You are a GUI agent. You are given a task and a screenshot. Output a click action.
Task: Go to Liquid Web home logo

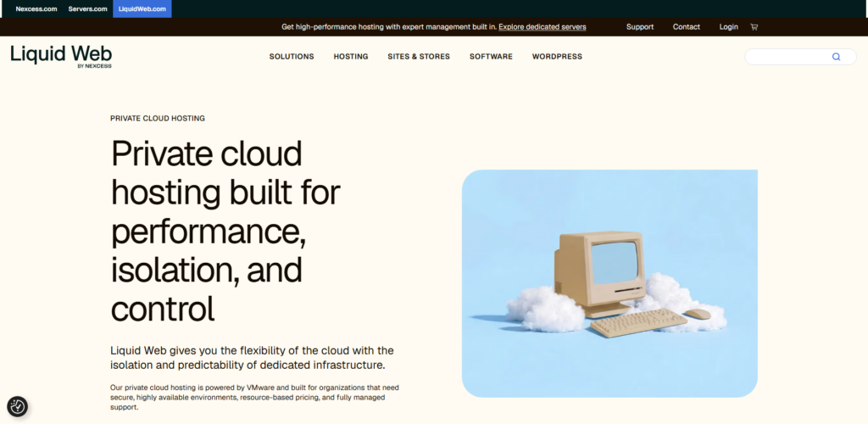[x=61, y=57]
